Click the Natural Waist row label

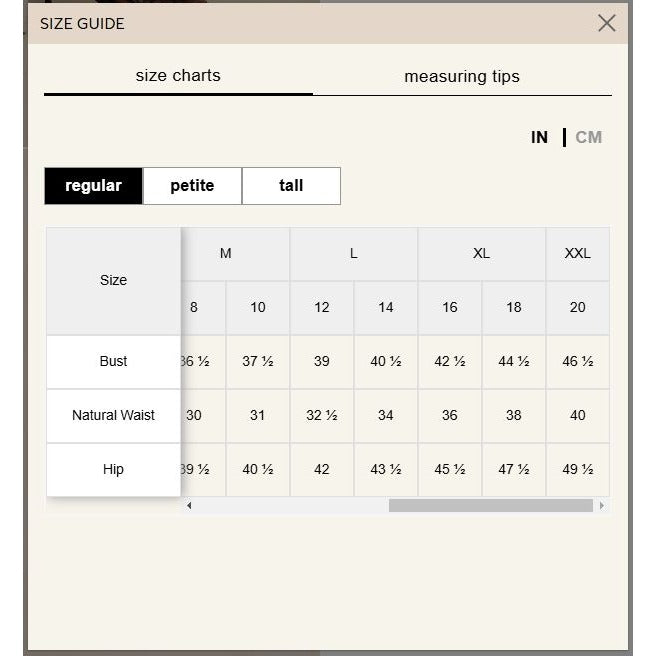pos(113,416)
